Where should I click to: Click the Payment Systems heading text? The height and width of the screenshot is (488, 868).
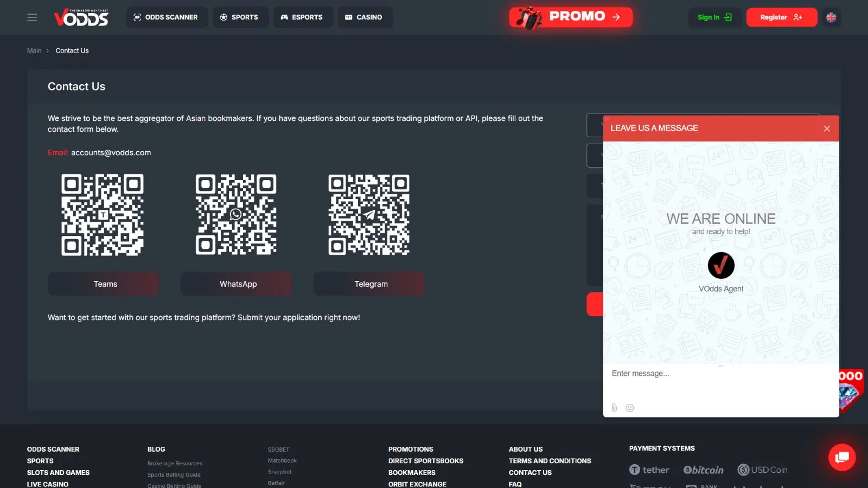click(x=662, y=448)
